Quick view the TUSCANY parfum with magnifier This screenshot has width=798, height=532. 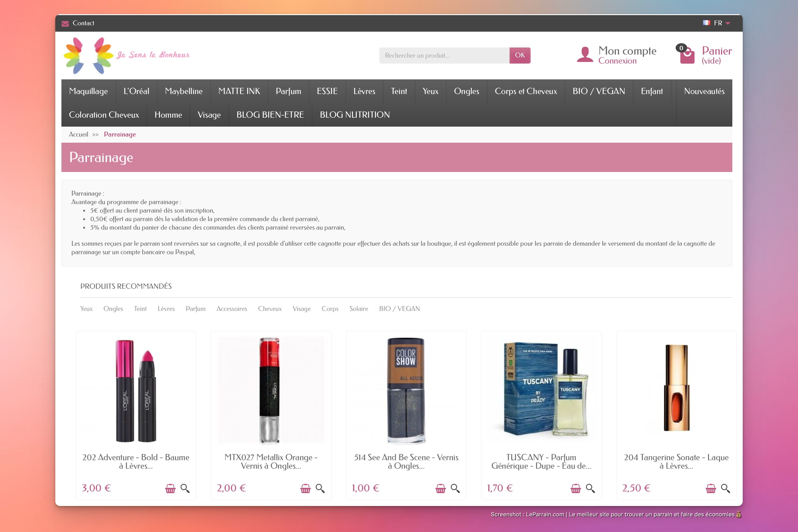[590, 488]
